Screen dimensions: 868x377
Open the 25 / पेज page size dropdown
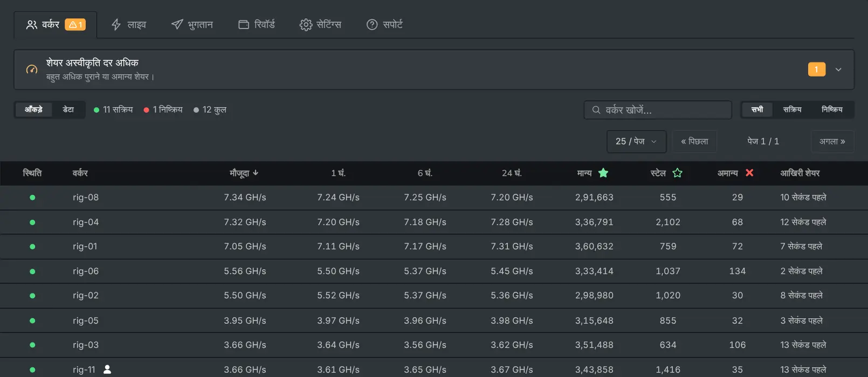637,142
